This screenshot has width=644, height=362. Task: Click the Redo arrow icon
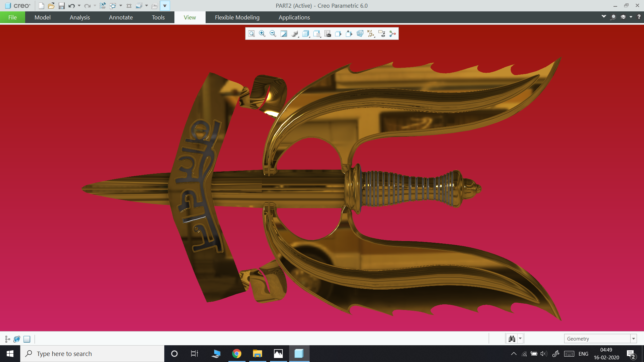tap(87, 6)
